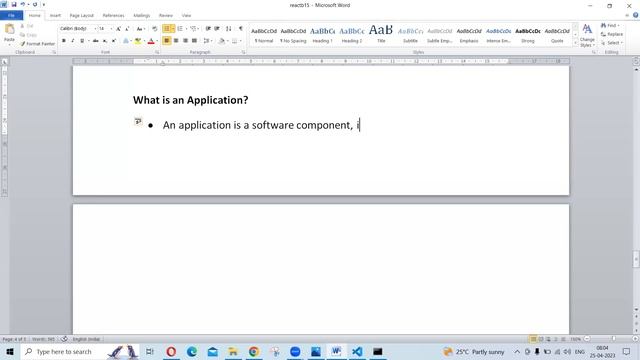640x360 pixels.
Task: Open the Change Case dropdown
Action: (140, 29)
